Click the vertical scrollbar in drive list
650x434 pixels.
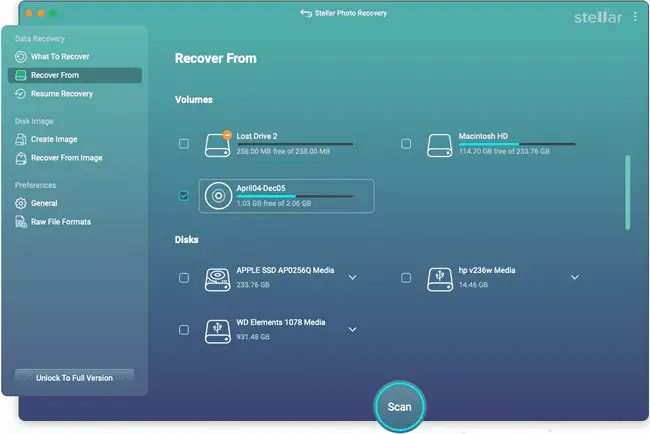(x=628, y=192)
